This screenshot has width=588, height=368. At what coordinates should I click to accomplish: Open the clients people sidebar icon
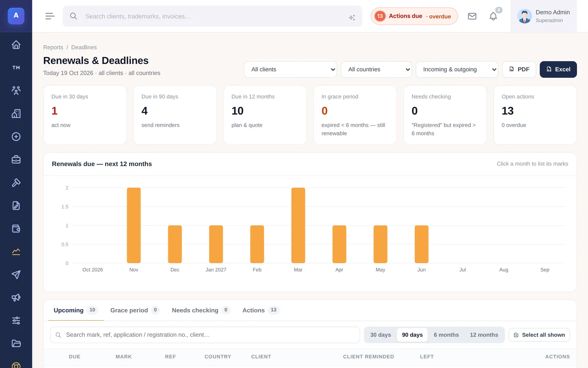coord(16,91)
